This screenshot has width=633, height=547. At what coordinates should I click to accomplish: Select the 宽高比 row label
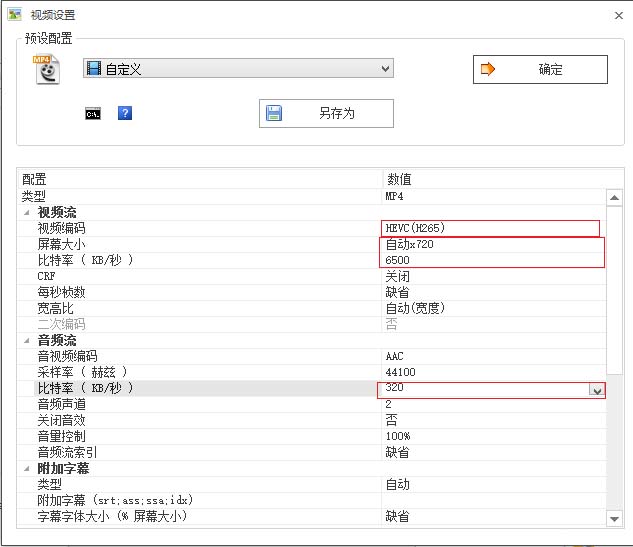(55, 308)
